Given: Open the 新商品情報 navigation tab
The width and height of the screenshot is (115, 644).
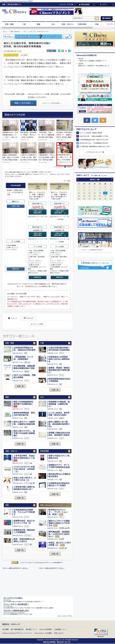Looking at the screenshot, I should click(82, 24).
